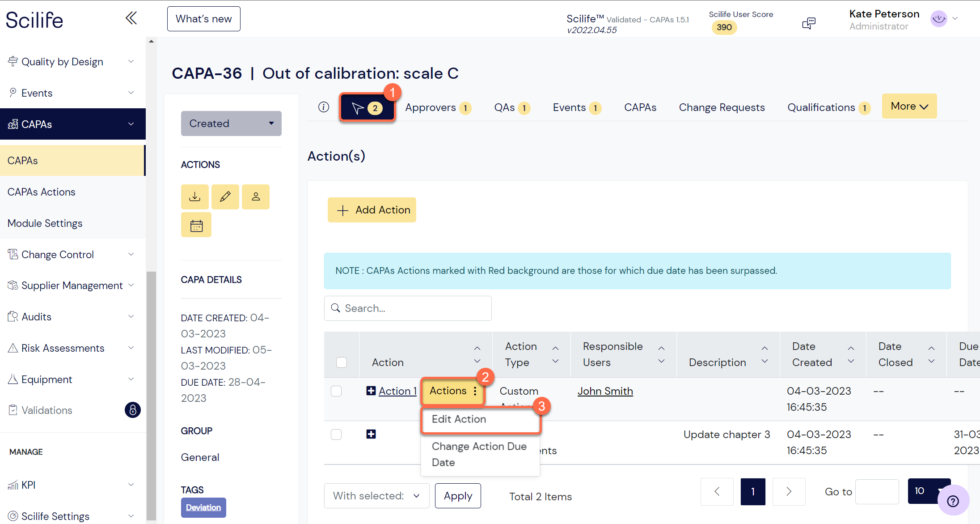The width and height of the screenshot is (980, 524).
Task: Click the Quality by Design signpost icon
Action: tap(13, 61)
